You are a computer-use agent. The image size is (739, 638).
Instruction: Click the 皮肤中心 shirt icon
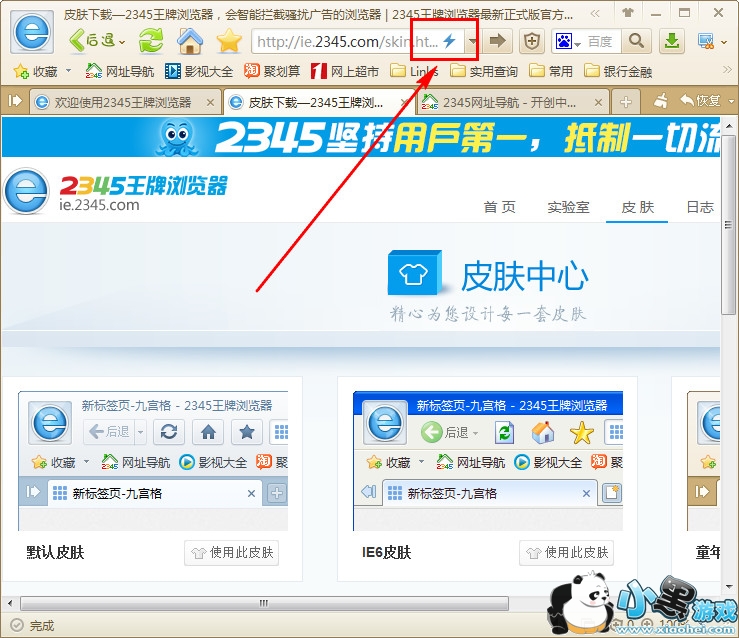coord(415,272)
